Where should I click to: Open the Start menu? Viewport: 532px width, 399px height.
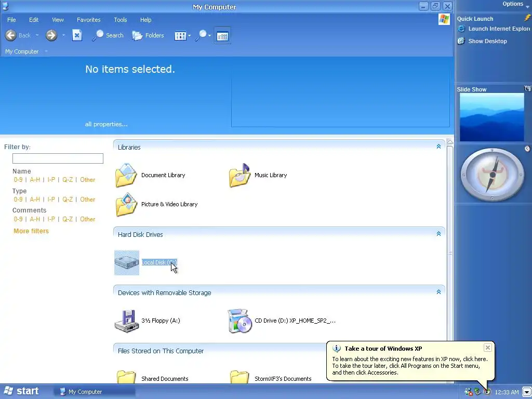tap(21, 391)
